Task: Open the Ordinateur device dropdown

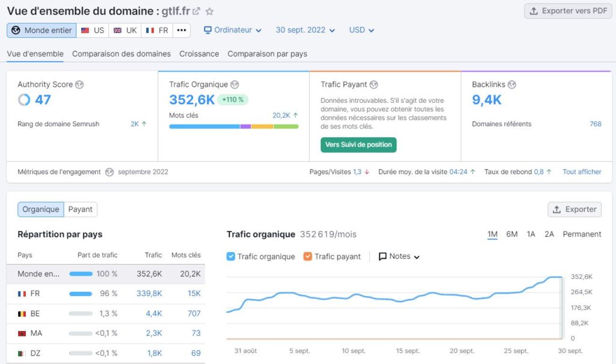Action: [233, 30]
